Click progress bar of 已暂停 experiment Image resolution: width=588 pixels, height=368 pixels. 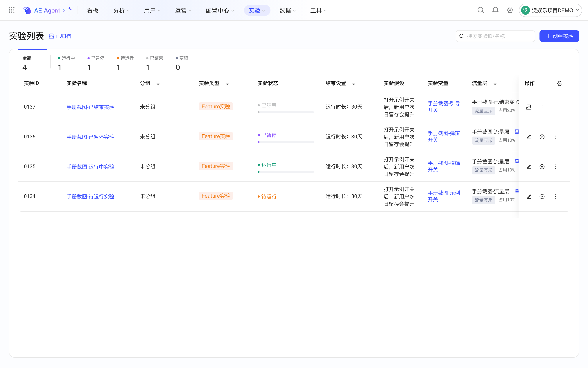(286, 142)
